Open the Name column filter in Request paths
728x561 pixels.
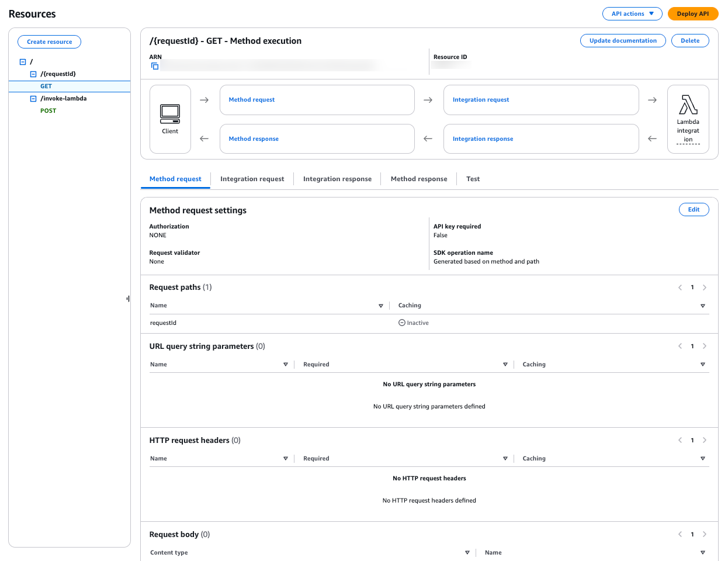[x=381, y=305]
